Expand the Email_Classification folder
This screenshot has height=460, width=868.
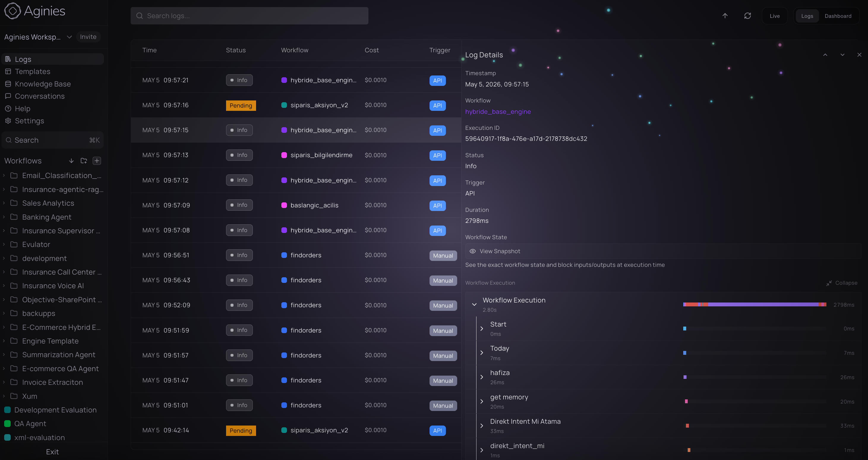pos(4,176)
